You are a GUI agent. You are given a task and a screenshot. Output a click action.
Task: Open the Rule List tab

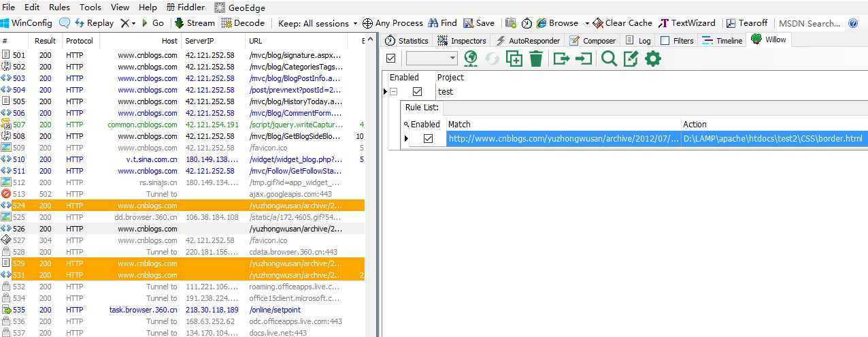(x=422, y=108)
